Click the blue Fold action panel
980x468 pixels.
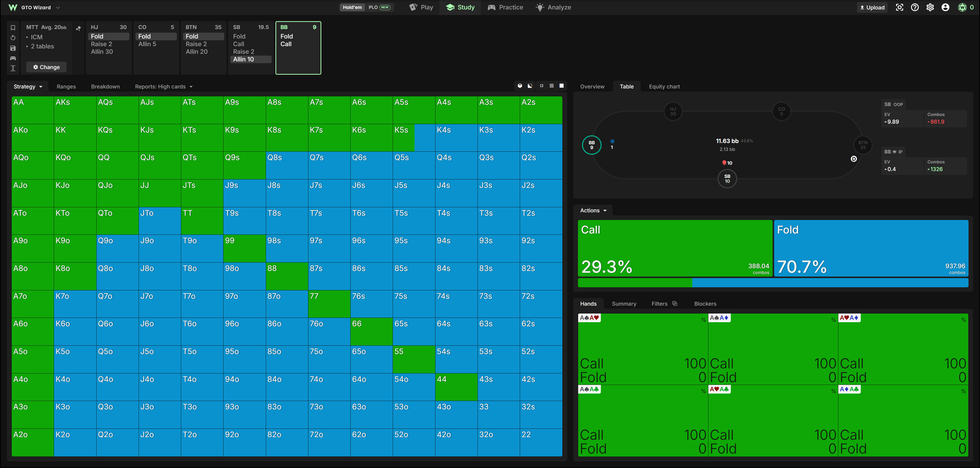pyautogui.click(x=871, y=248)
